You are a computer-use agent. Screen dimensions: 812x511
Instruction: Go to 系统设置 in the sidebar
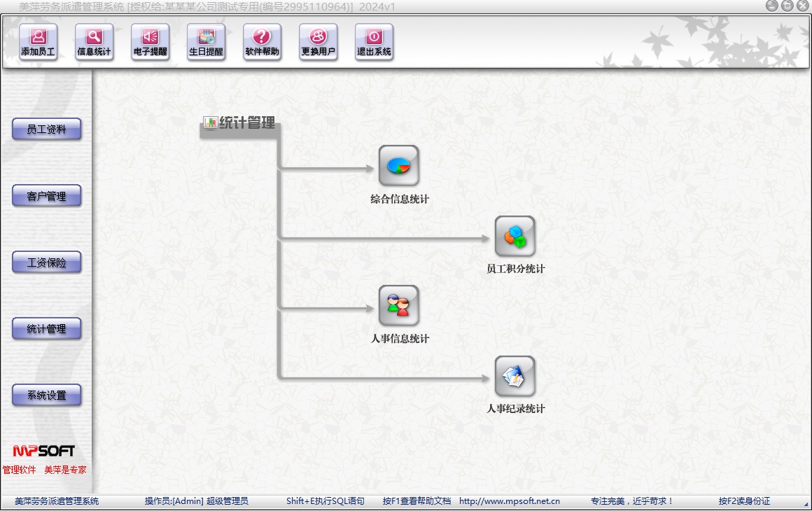tap(47, 395)
